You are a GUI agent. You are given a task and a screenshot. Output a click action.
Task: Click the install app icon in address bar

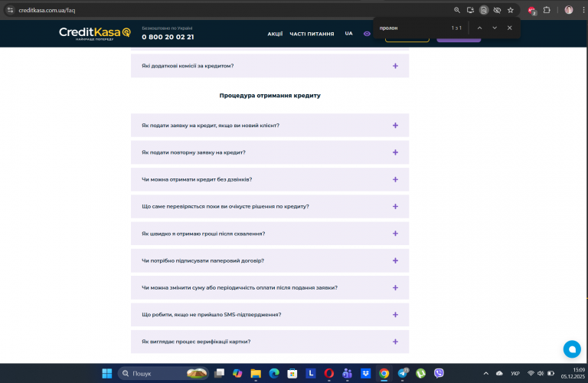(470, 10)
